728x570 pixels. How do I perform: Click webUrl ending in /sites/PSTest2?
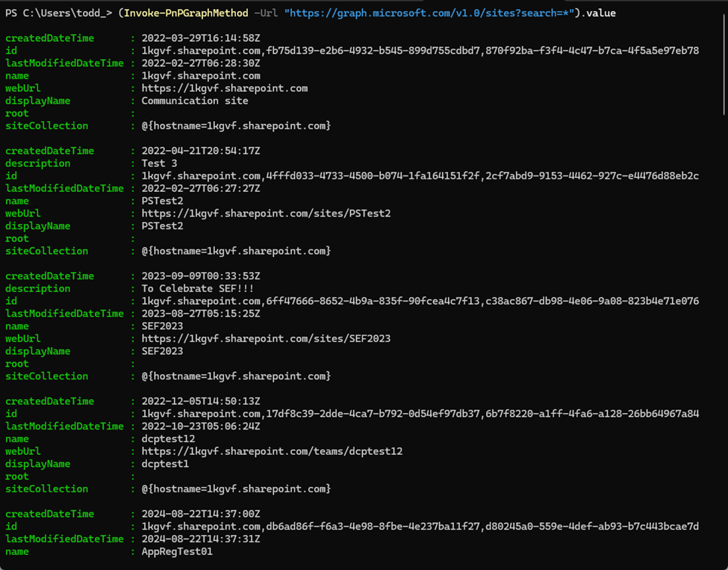[x=266, y=214]
